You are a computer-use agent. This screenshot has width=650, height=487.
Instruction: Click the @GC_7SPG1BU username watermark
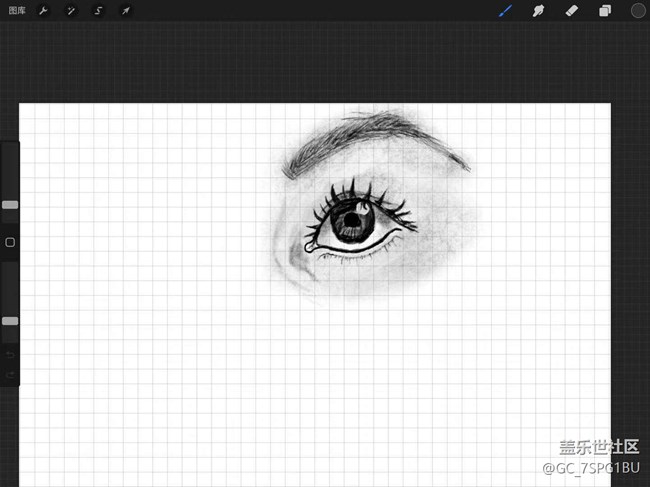pyautogui.click(x=590, y=468)
